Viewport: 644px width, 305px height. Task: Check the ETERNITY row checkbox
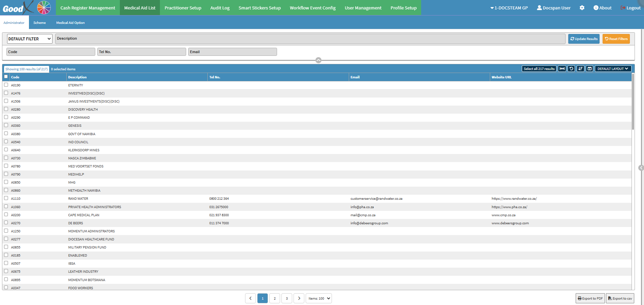tap(6, 85)
